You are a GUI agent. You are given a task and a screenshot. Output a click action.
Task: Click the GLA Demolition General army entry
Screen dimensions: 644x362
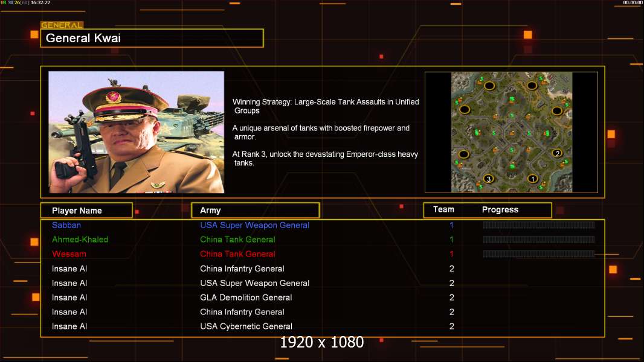tap(246, 297)
